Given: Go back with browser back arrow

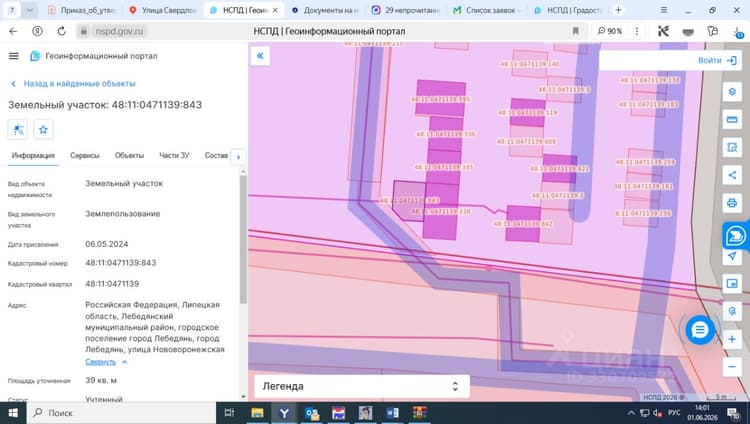Looking at the screenshot, I should [x=13, y=31].
